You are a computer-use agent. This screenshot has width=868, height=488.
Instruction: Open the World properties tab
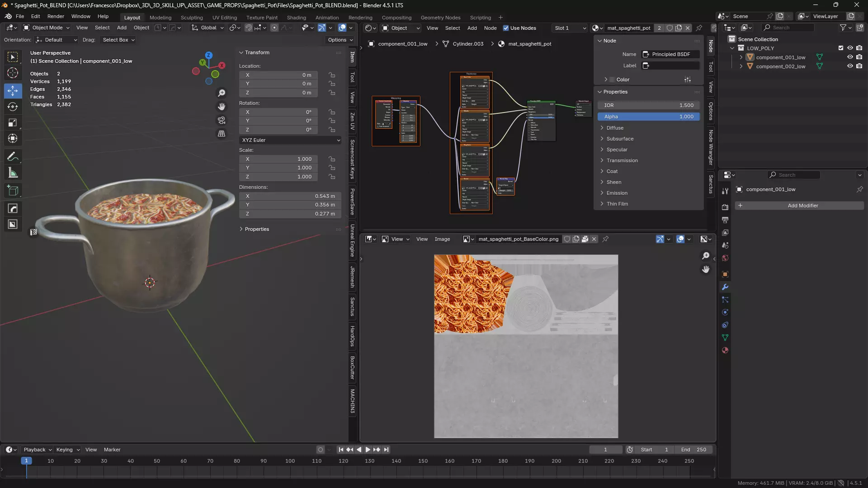pyautogui.click(x=725, y=258)
